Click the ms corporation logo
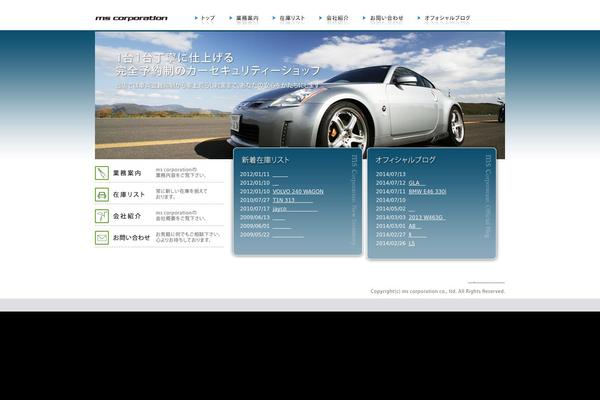This screenshot has height=400, width=600. (131, 18)
